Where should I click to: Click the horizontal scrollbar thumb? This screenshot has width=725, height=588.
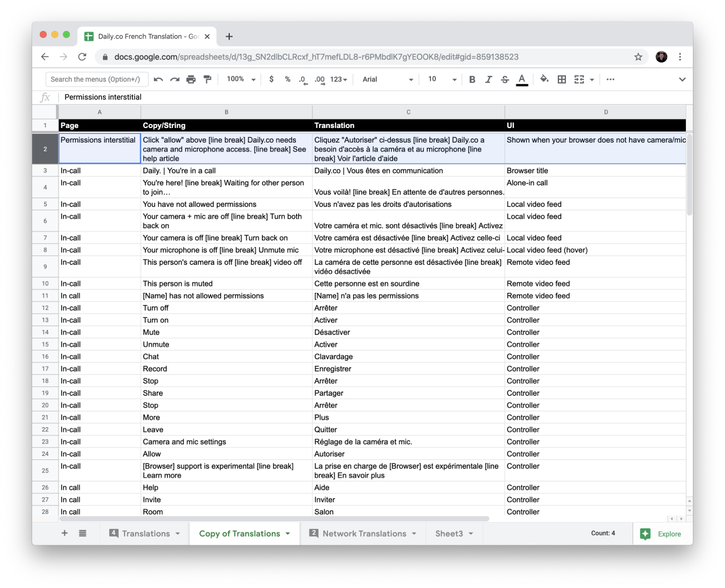point(274,518)
